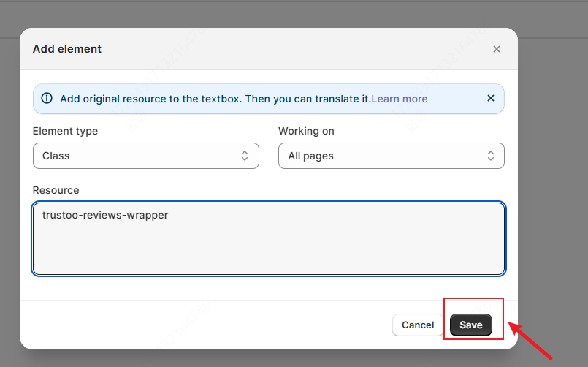588x367 pixels.
Task: Close the Add element dialog
Action: click(x=497, y=49)
